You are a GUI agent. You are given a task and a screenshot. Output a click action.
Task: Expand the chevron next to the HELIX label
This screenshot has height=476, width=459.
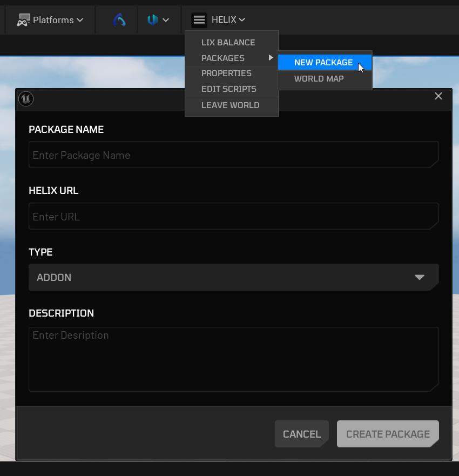[242, 20]
